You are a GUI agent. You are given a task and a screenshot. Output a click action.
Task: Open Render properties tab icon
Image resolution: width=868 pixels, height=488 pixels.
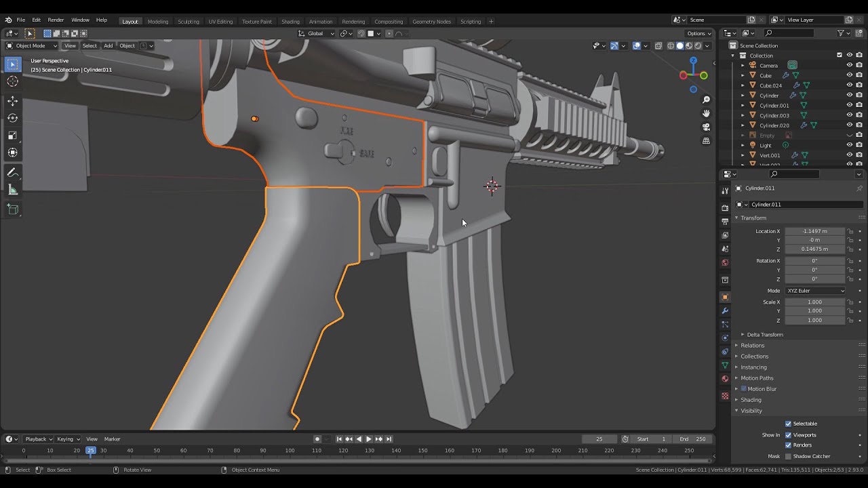[x=725, y=208]
